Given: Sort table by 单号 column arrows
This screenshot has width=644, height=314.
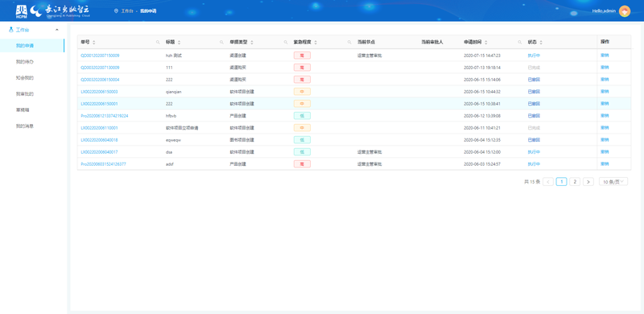Looking at the screenshot, I should pyautogui.click(x=94, y=43).
